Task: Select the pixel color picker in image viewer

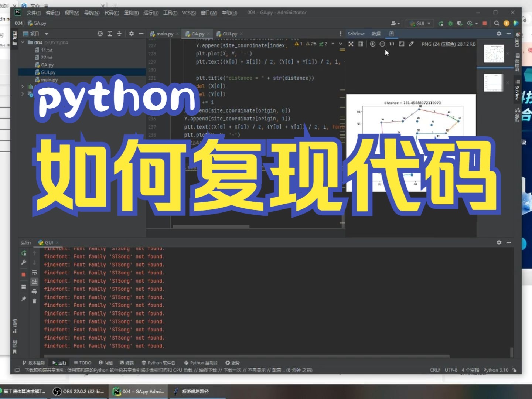Action: click(411, 44)
